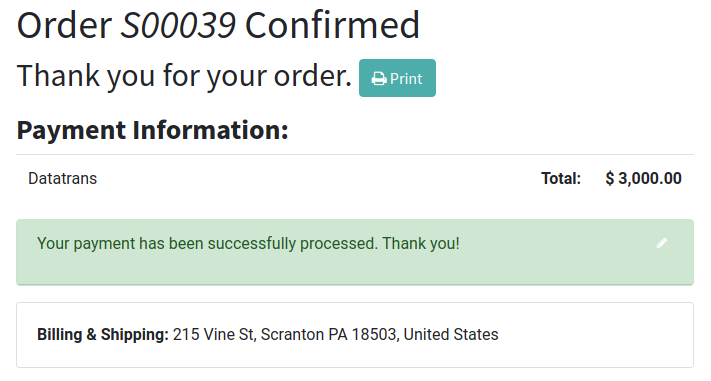Click the Print button
The width and height of the screenshot is (711, 381).
point(397,78)
